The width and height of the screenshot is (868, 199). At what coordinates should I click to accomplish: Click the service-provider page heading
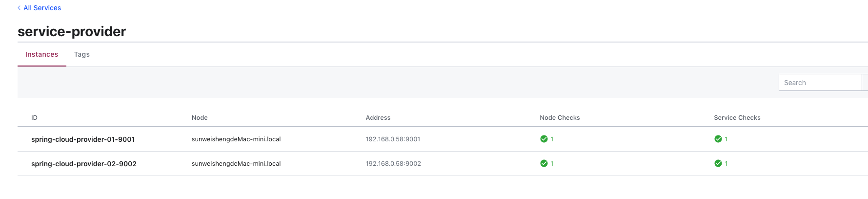coord(72,31)
